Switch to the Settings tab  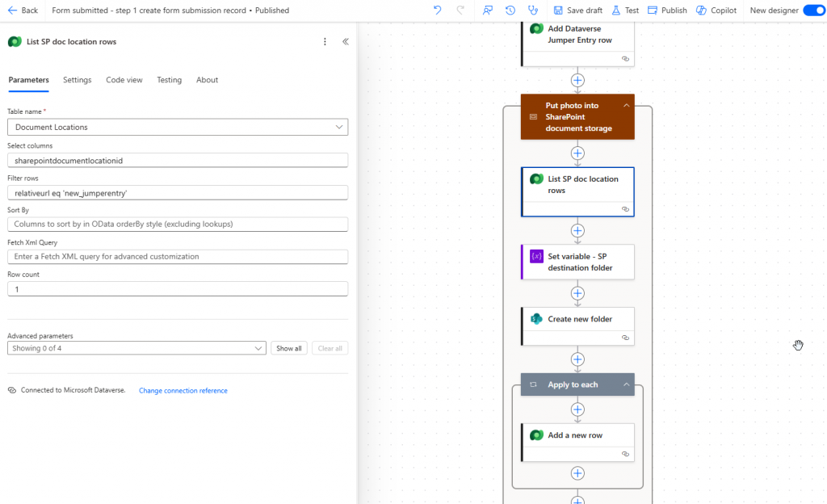pos(77,80)
